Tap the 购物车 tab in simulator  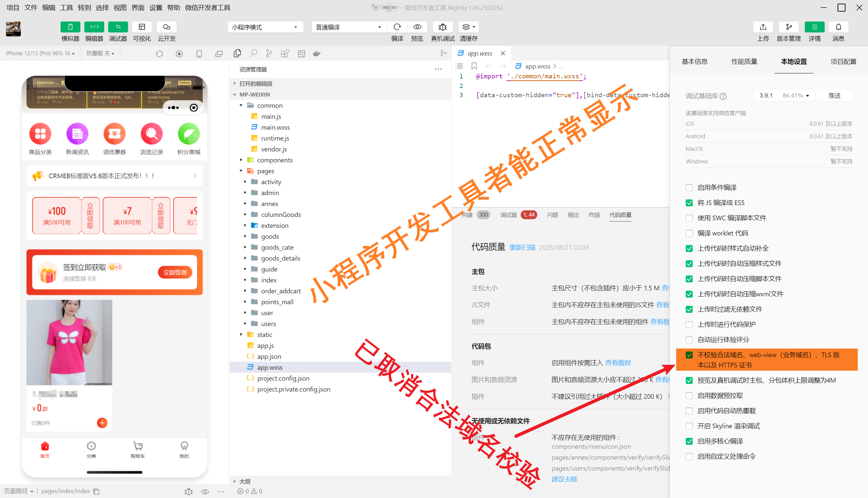[x=138, y=449]
